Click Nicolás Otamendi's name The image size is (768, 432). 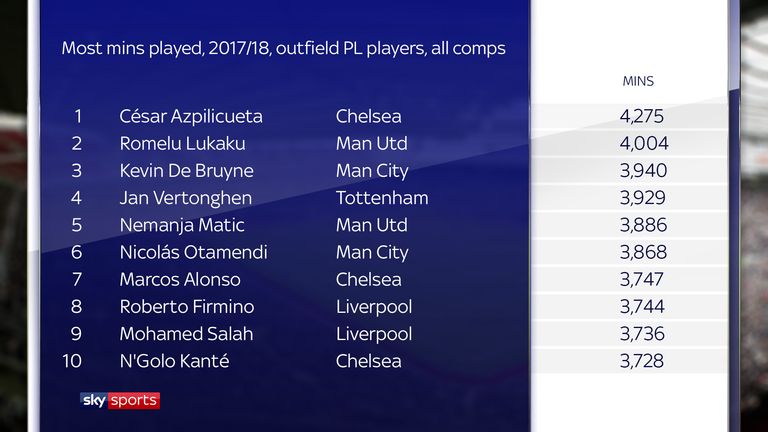(x=193, y=252)
